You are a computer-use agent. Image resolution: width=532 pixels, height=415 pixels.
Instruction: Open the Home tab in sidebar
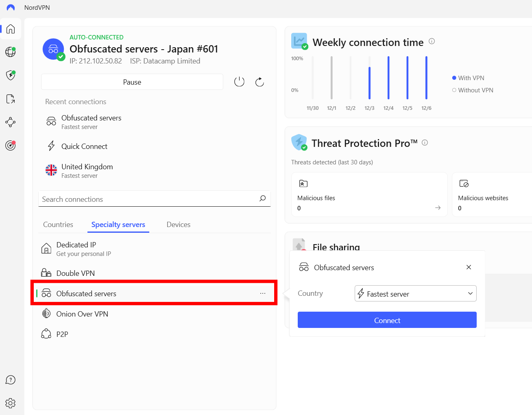[11, 29]
